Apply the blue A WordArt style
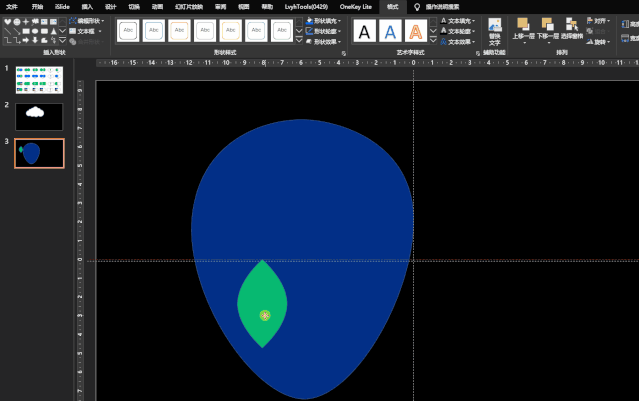639x401 pixels. pyautogui.click(x=390, y=32)
